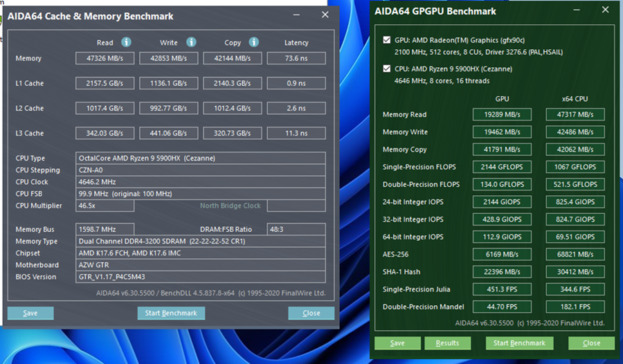Screen dimensions: 623x364
Task: Uncheck the AMD Ryzen 9 5900HX CPU checkbox
Action: point(386,69)
